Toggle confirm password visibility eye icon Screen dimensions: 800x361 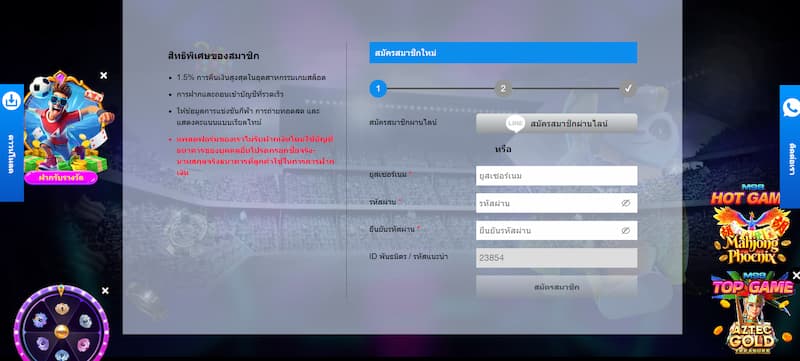(x=626, y=230)
